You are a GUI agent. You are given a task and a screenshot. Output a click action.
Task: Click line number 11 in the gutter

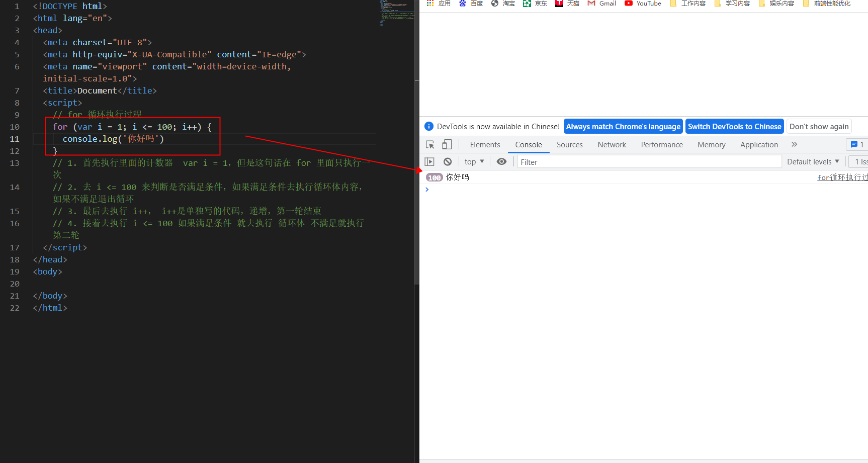pos(15,139)
